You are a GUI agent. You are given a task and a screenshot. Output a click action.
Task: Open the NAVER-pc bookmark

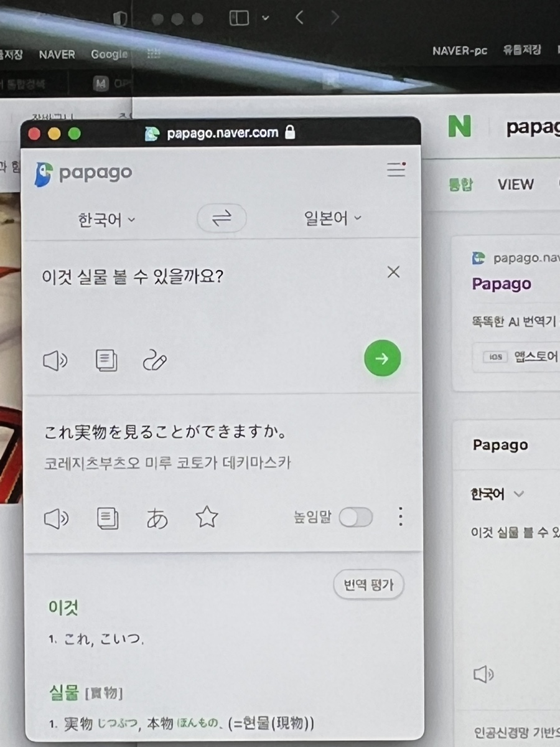pos(460,51)
